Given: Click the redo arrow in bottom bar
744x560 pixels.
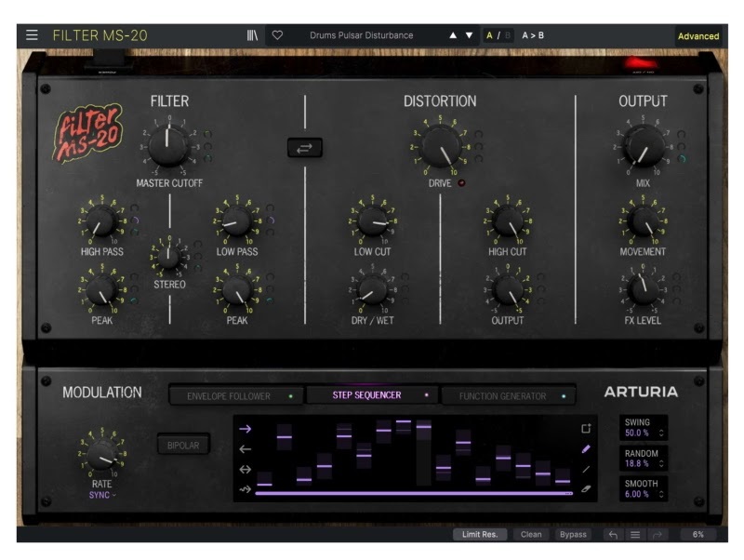Looking at the screenshot, I should pos(658,535).
